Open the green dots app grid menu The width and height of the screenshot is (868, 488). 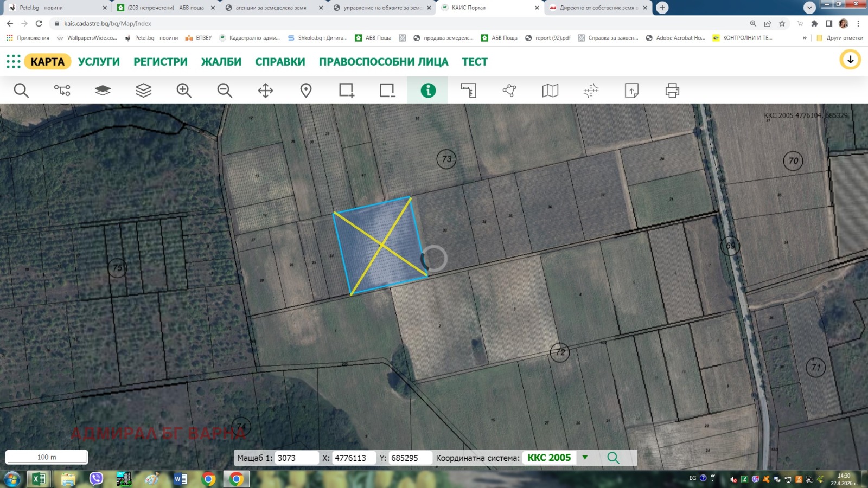[x=13, y=61]
